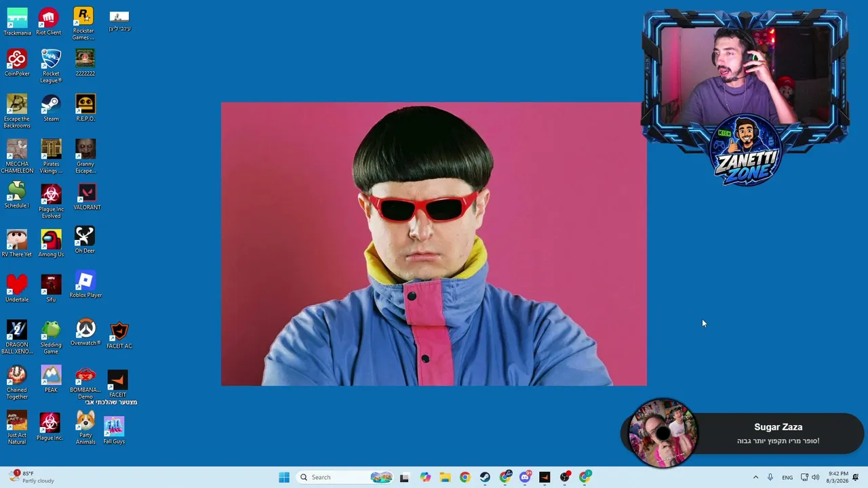868x488 pixels.
Task: Open the Trackmania desktop shortcut
Action: 17,22
